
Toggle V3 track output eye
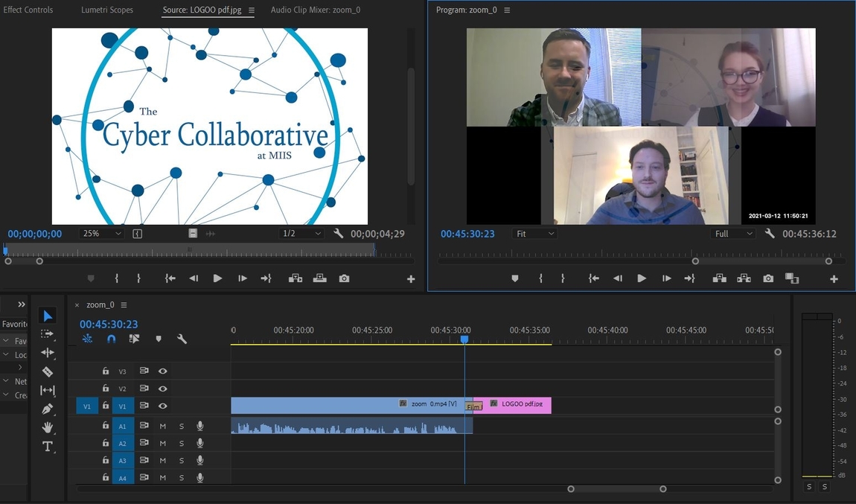163,371
